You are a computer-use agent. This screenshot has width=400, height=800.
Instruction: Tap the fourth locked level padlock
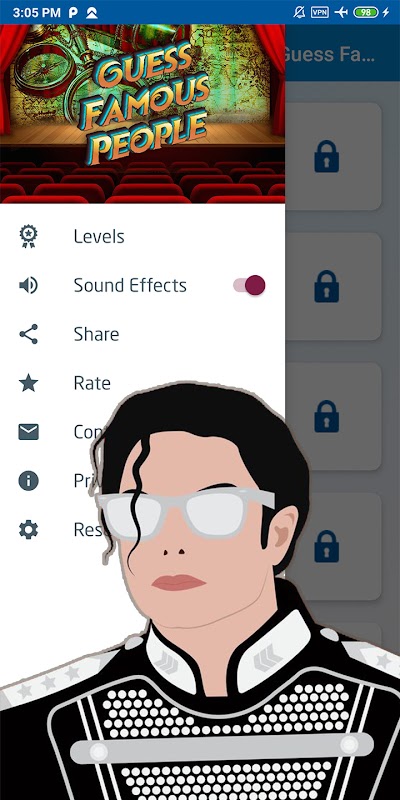click(327, 546)
